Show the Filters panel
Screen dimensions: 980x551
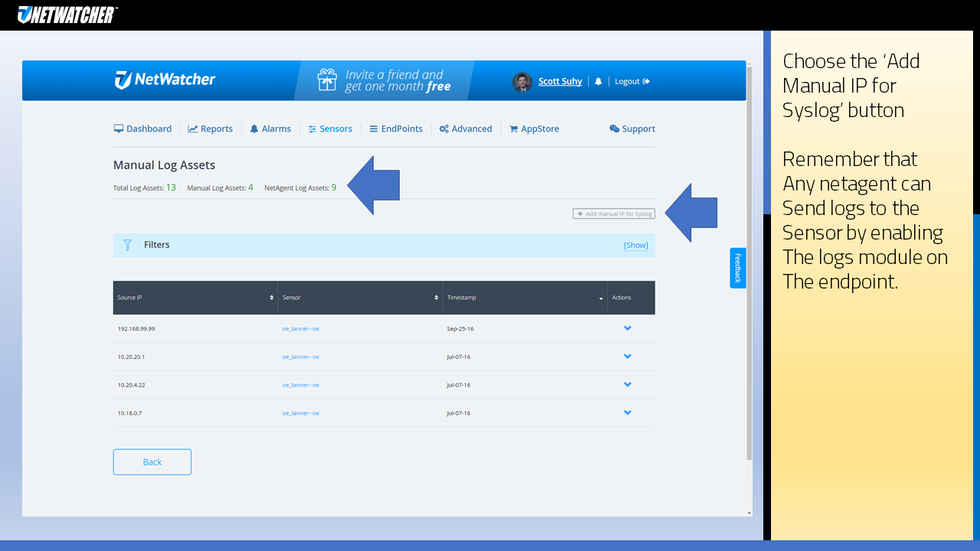pyautogui.click(x=635, y=245)
